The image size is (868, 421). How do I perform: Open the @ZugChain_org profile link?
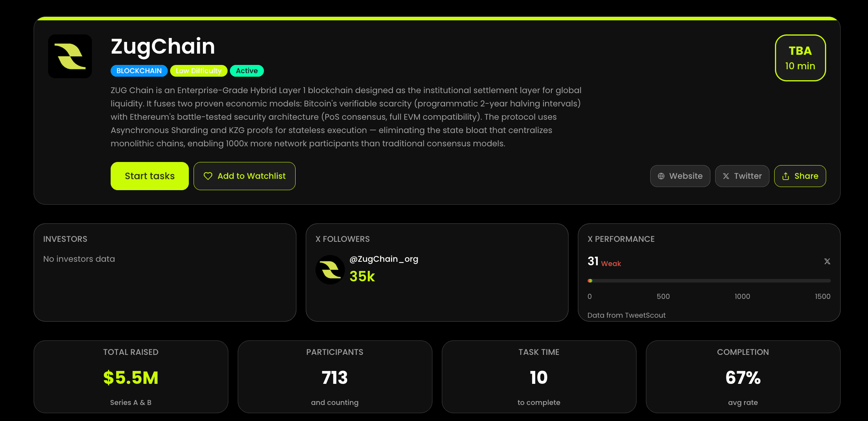tap(384, 259)
